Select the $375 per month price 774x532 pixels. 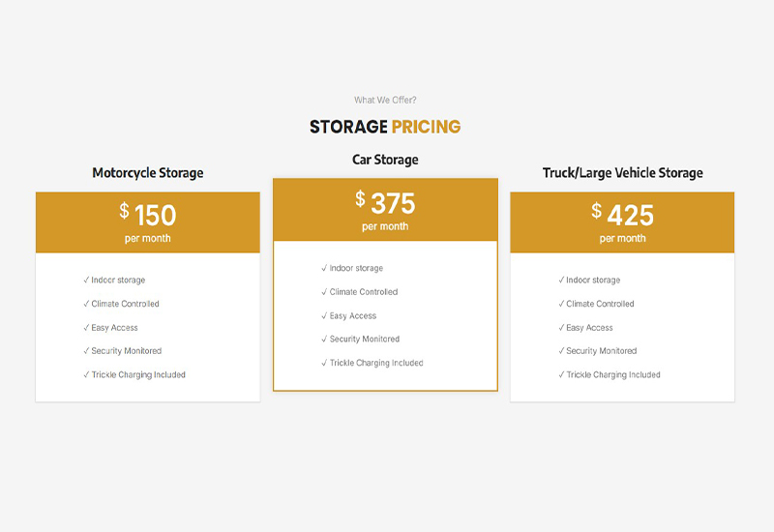point(385,209)
